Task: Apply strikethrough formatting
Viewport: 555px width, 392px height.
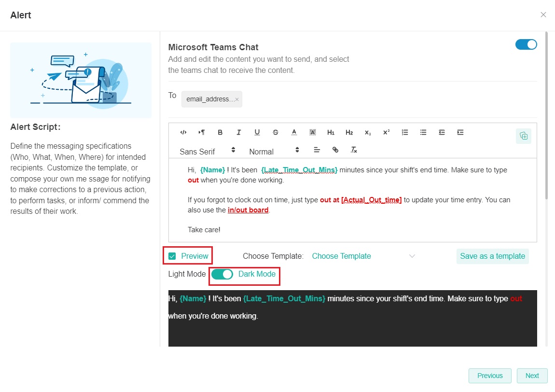Action: point(275,132)
